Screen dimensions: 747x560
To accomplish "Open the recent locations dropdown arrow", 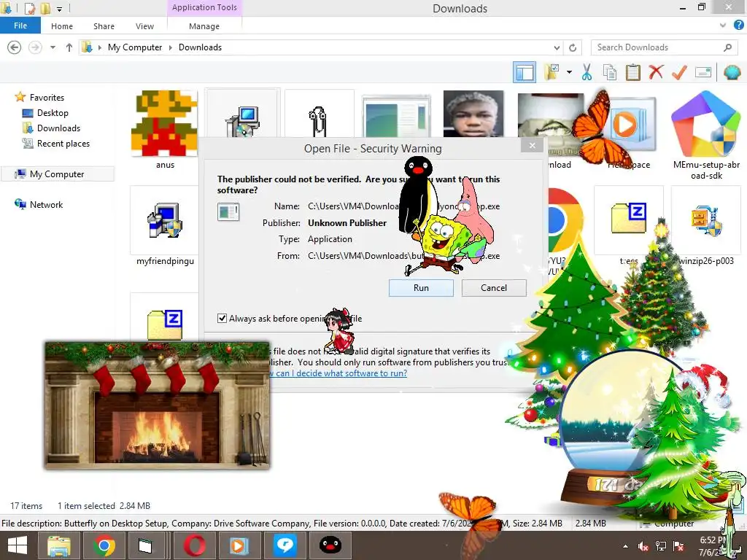I will tap(53, 47).
